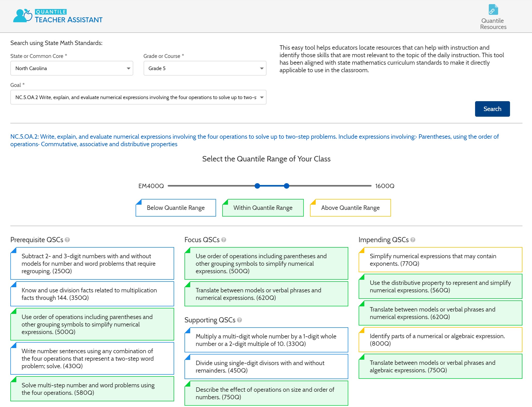Open the Goal standard dropdown
This screenshot has height=407, width=532.
[x=138, y=97]
